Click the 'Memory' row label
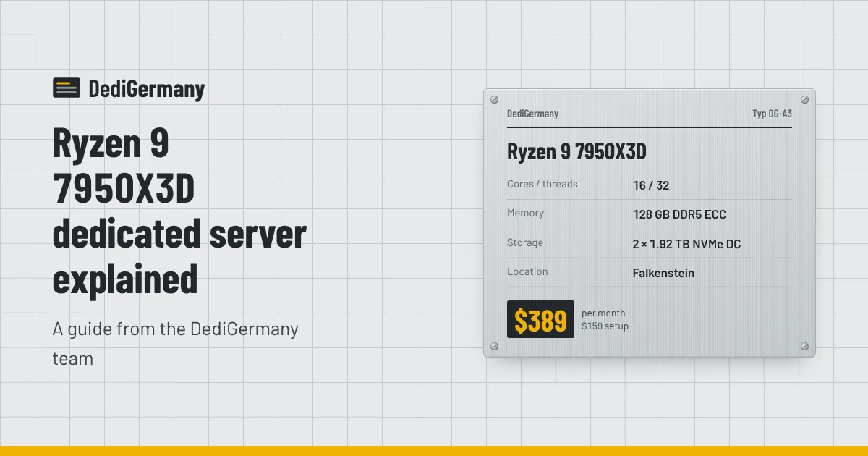 coord(525,213)
